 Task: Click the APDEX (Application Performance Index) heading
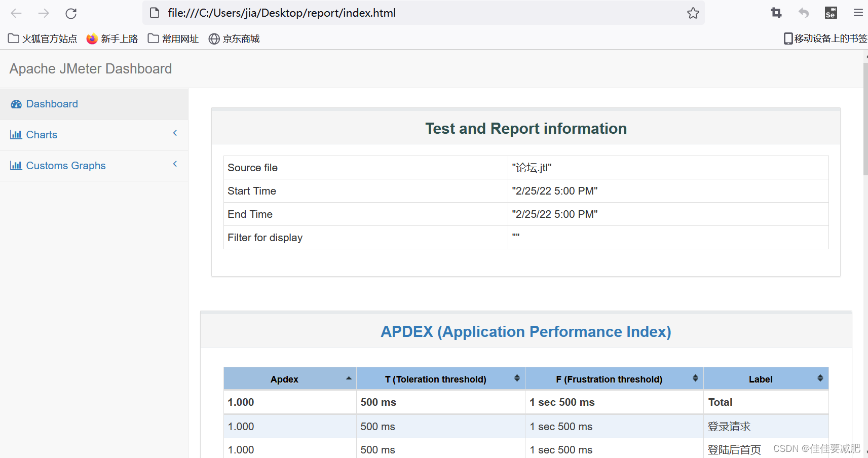tap(526, 331)
